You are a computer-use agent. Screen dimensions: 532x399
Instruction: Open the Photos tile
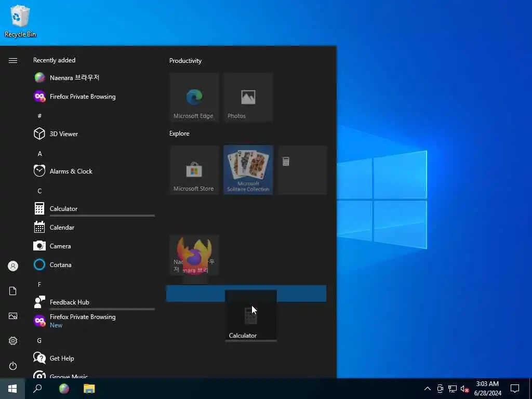pyautogui.click(x=248, y=97)
